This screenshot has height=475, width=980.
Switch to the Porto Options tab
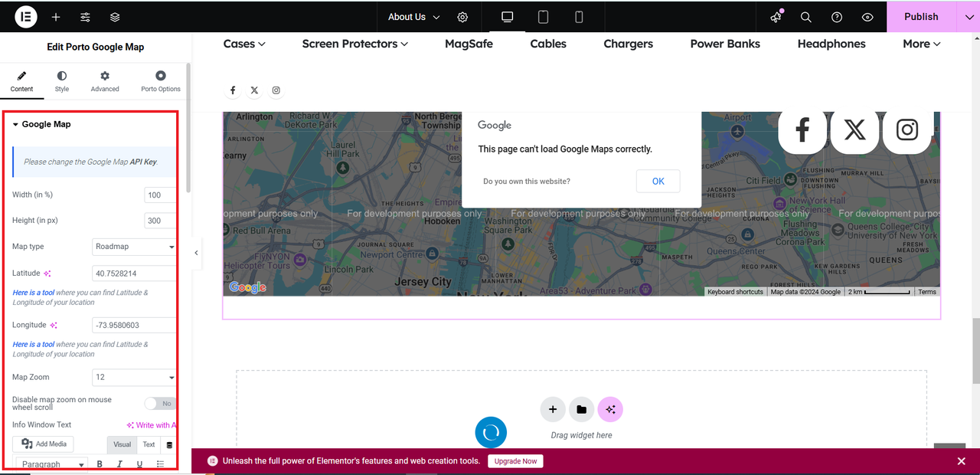pyautogui.click(x=161, y=81)
